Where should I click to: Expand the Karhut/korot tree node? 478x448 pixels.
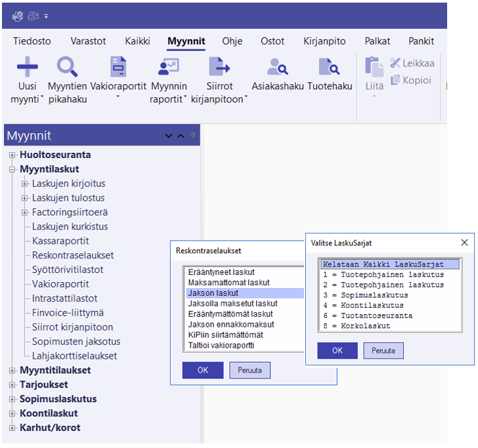(12, 428)
